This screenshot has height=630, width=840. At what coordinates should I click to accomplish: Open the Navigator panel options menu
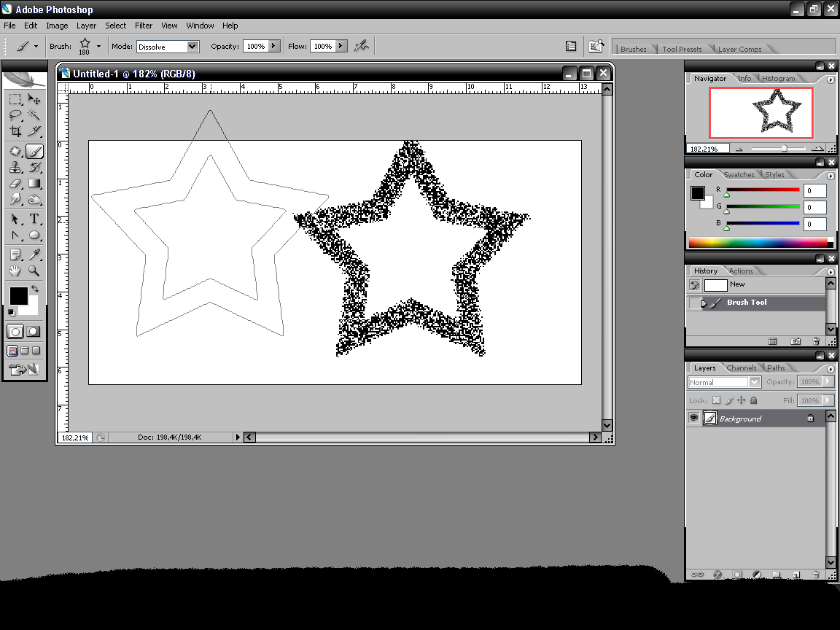point(831,79)
